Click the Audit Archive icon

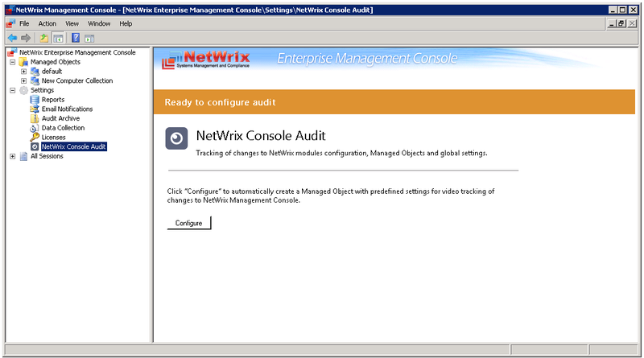[35, 118]
